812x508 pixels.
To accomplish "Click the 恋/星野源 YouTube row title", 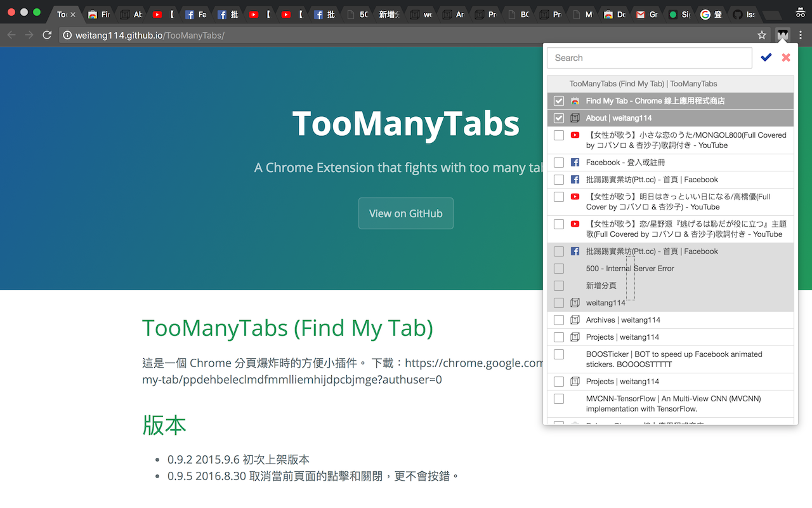I will pos(686,229).
